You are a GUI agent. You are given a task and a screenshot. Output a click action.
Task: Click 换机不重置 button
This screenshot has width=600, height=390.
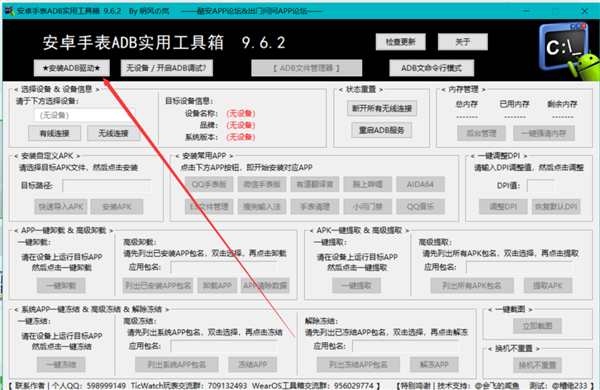point(537,365)
